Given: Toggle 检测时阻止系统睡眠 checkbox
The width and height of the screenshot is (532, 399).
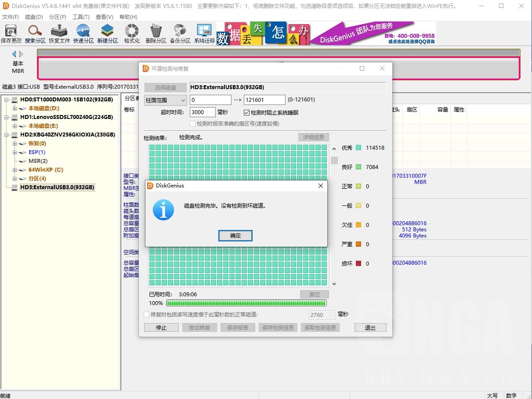Looking at the screenshot, I should pyautogui.click(x=246, y=113).
